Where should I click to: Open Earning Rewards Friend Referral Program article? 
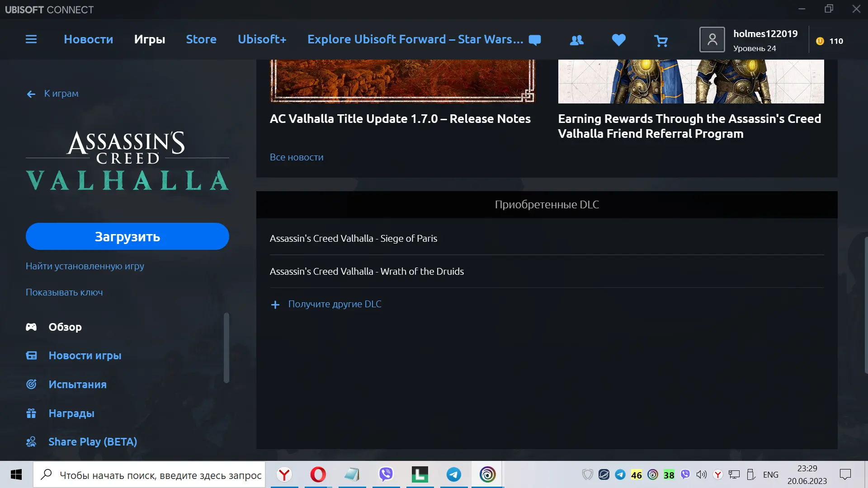(x=689, y=126)
